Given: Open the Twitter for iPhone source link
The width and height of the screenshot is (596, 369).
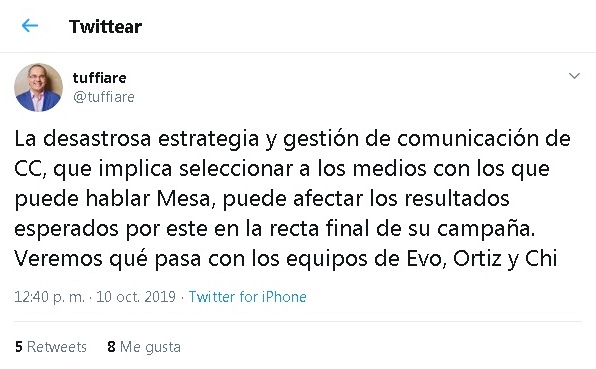Looking at the screenshot, I should tap(247, 297).
